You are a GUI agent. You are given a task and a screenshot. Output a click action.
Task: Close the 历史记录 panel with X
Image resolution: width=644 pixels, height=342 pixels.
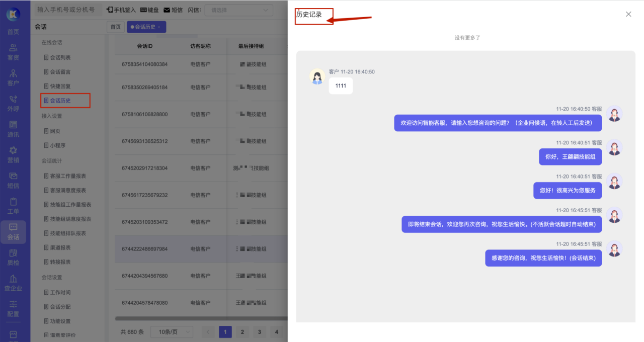coord(628,14)
